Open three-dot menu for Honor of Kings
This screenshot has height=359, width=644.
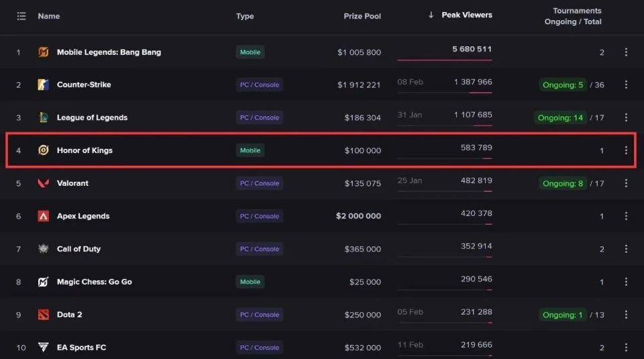tap(626, 150)
